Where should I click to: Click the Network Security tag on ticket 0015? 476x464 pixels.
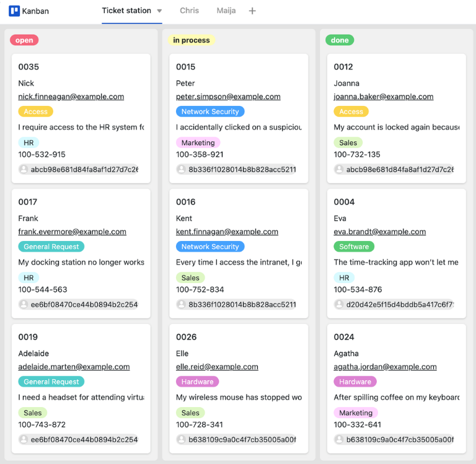tap(210, 112)
